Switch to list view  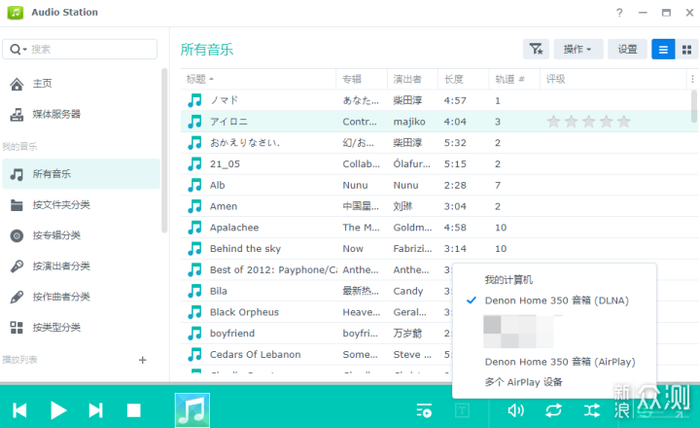tap(662, 49)
